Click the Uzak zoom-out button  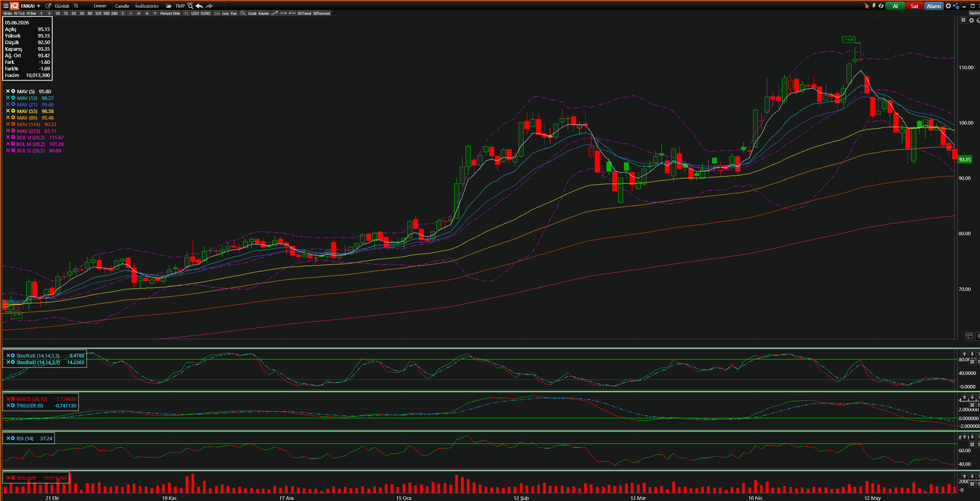point(252,13)
